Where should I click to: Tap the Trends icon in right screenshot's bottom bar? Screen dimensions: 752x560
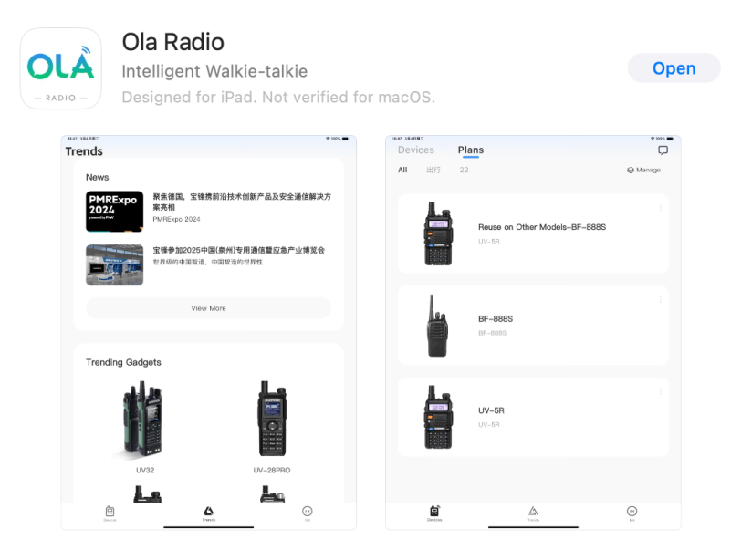[x=533, y=513]
